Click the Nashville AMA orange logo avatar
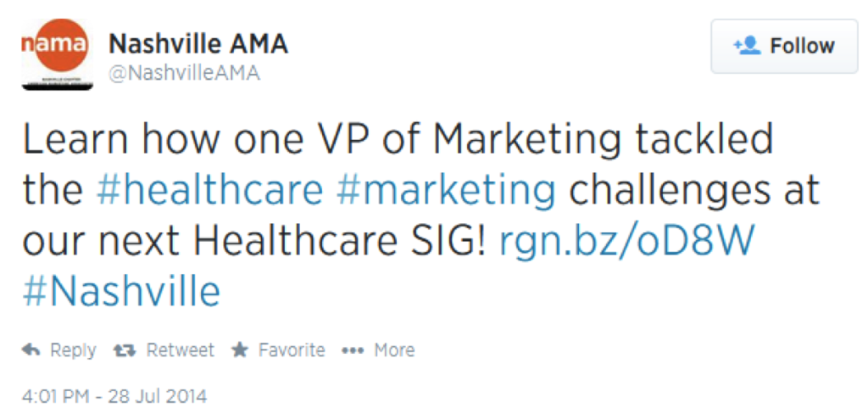This screenshot has width=868, height=414. 57,54
